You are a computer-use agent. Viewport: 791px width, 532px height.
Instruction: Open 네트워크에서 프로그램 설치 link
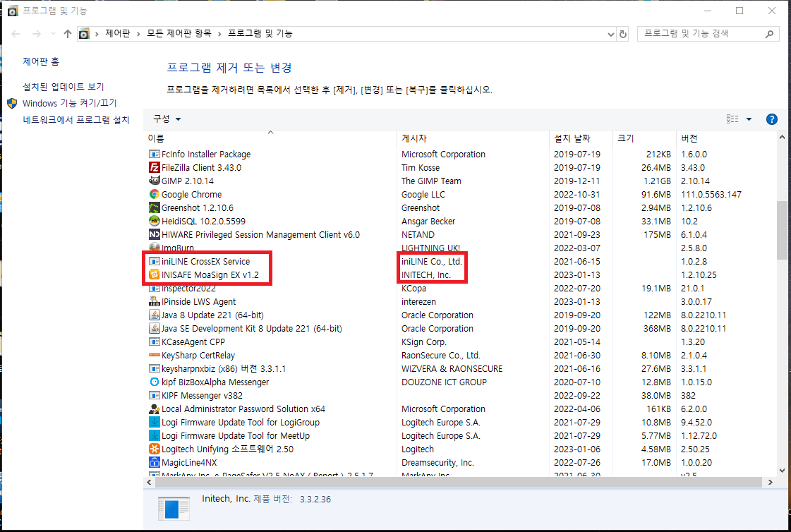coord(76,120)
